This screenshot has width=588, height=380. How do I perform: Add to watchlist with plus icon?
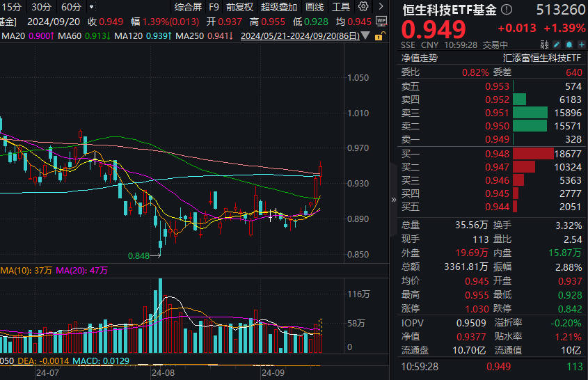click(581, 45)
